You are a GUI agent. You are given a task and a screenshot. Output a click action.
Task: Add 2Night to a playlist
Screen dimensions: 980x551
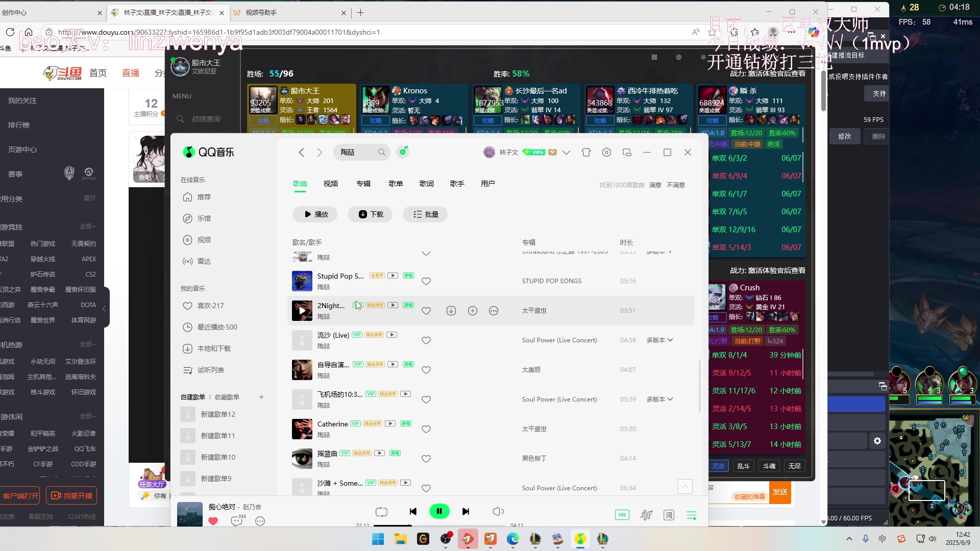coord(473,311)
